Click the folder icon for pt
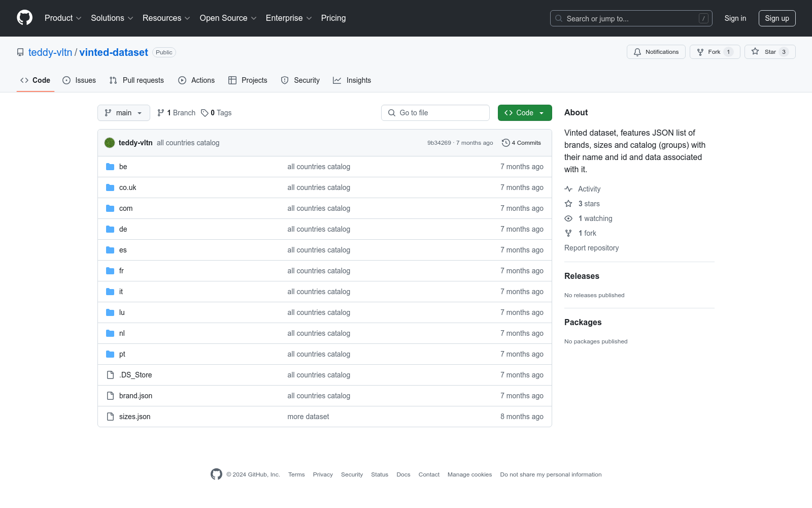Screen dimensions: 812x508 coord(110,354)
